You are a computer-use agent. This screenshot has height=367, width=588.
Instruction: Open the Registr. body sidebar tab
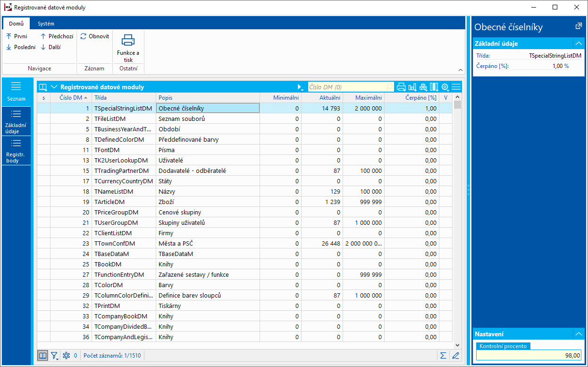pos(16,151)
